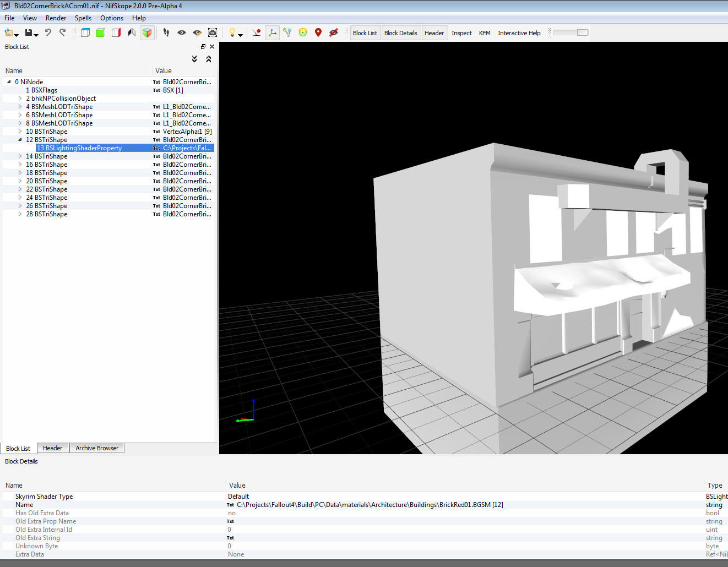Viewport: 728px width, 567px height.
Task: Expand the 14 BSTriShape tree node
Action: coord(20,156)
